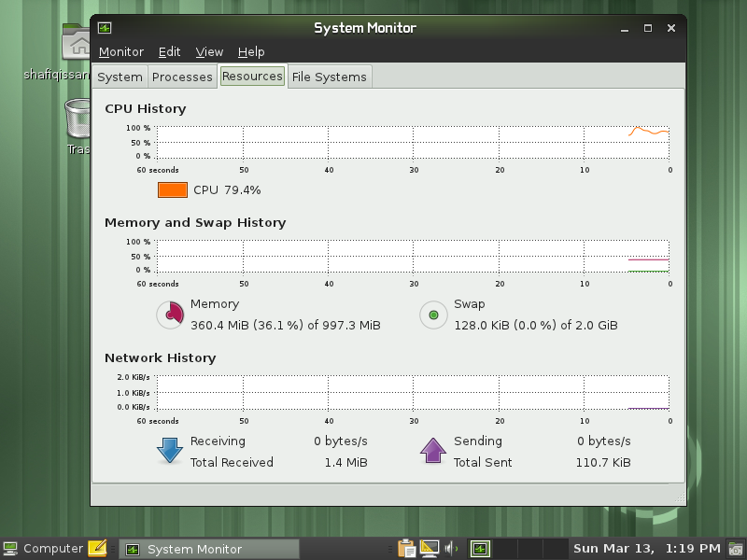Open the Edit menu
Image resolution: width=747 pixels, height=560 pixels.
(x=170, y=52)
